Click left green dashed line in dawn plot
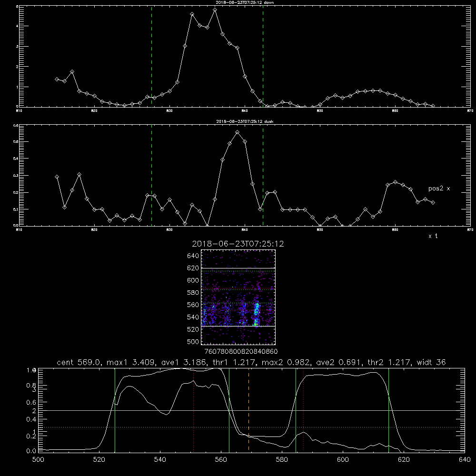This screenshot has height=476, width=476. coord(151,56)
